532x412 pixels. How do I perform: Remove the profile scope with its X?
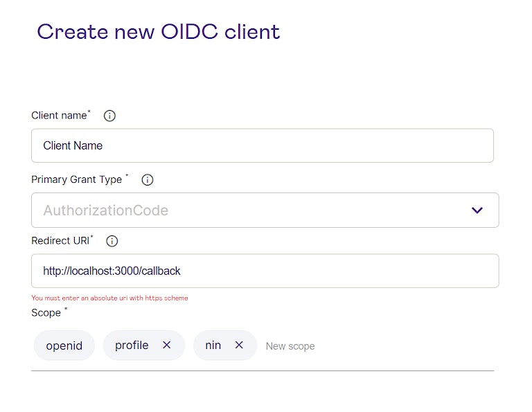click(166, 345)
